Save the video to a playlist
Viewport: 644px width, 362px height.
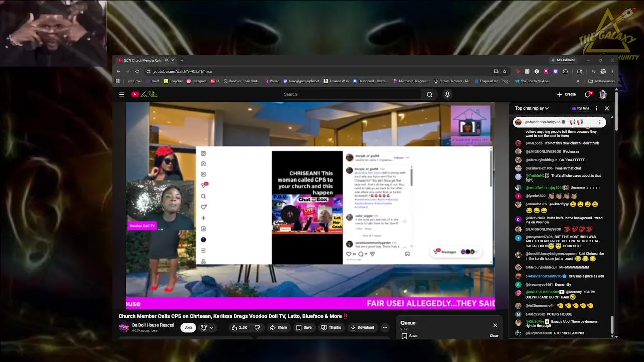click(304, 328)
